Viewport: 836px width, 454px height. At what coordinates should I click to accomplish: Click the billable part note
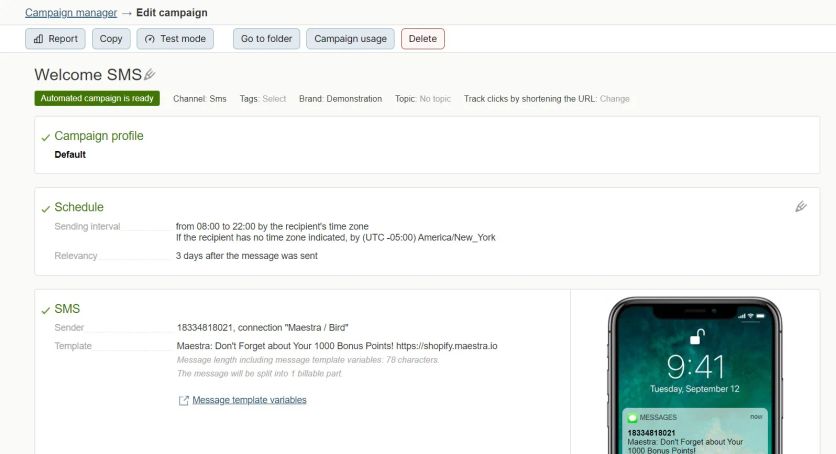tap(260, 374)
